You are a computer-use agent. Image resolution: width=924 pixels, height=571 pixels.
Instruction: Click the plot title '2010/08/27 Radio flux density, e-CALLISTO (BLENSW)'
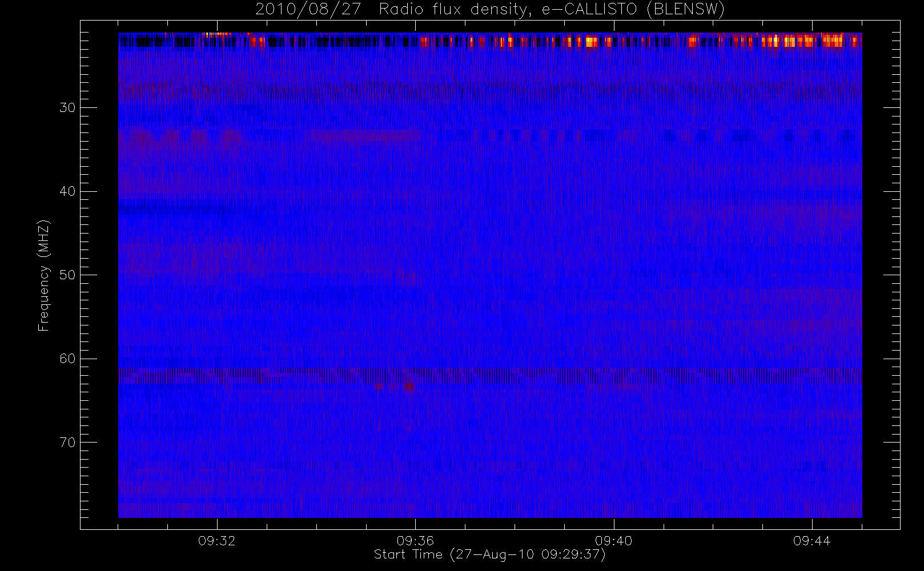coord(490,10)
